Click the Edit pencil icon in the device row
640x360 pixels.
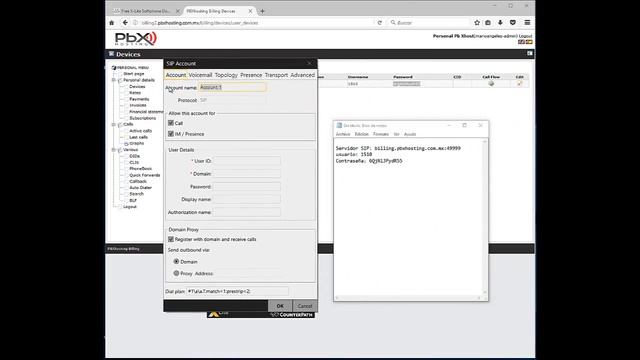coord(519,84)
